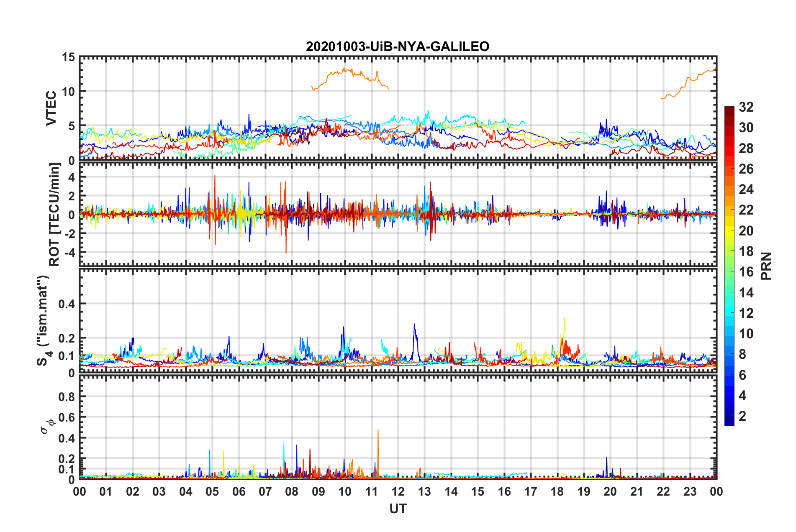Screen dimensions: 796x532
Task: Click x-axis tick label 12
Action: coord(398,491)
